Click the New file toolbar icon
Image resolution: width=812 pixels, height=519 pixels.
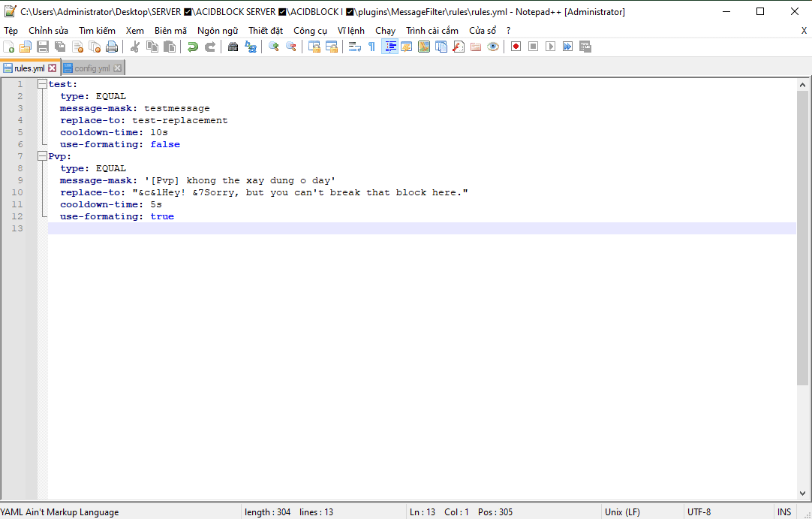click(8, 47)
